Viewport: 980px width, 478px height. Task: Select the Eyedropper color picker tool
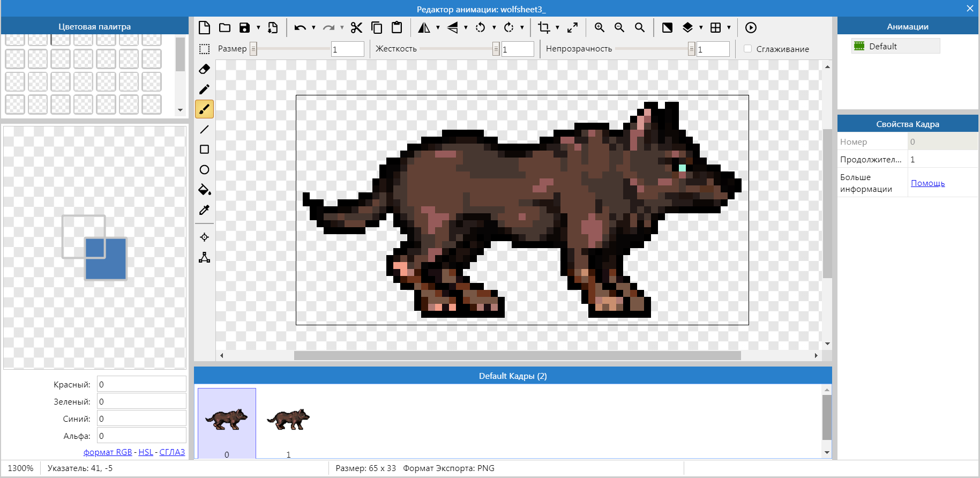[204, 210]
